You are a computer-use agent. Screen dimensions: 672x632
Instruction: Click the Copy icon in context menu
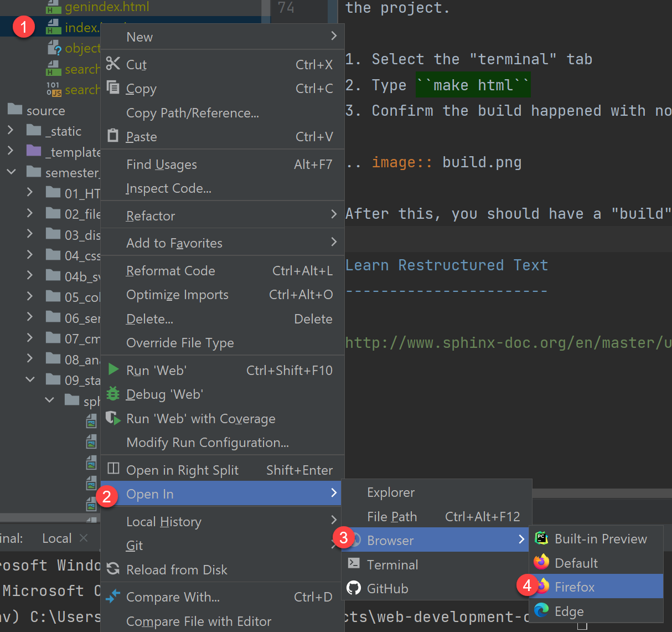pos(113,88)
